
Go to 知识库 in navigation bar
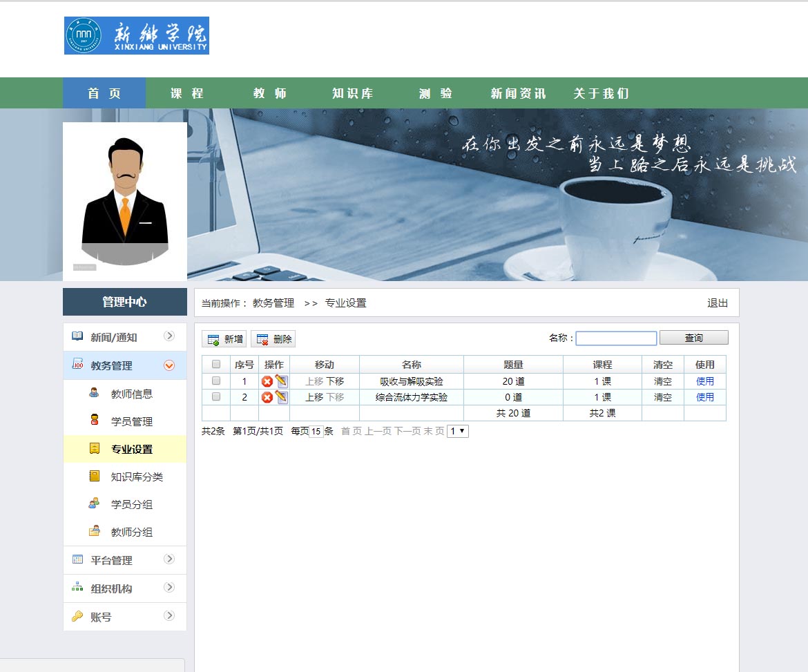(x=352, y=93)
